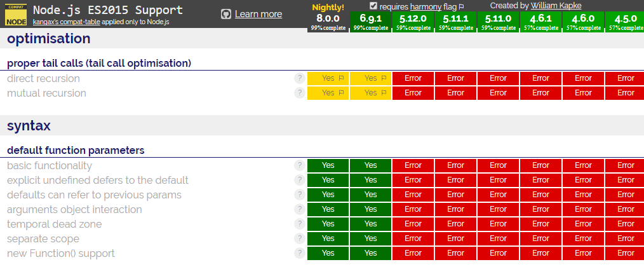Click help icon for new Function() support
644x269 pixels.
300,253
